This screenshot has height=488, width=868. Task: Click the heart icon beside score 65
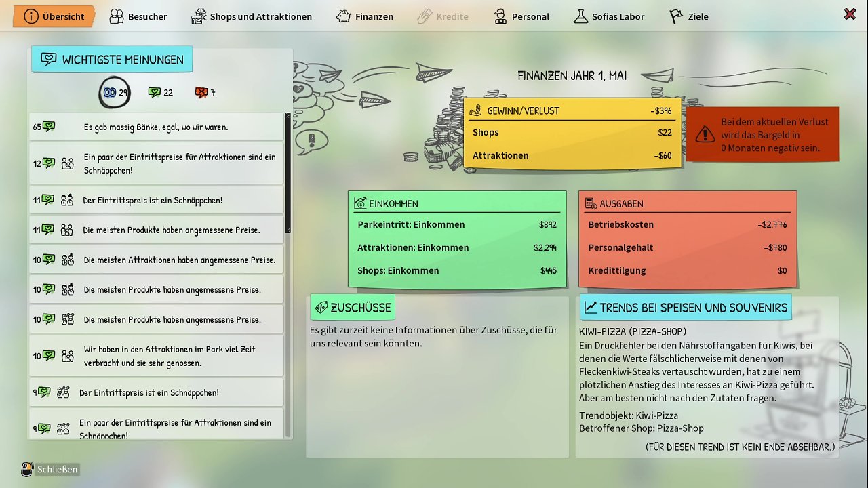pyautogui.click(x=49, y=127)
